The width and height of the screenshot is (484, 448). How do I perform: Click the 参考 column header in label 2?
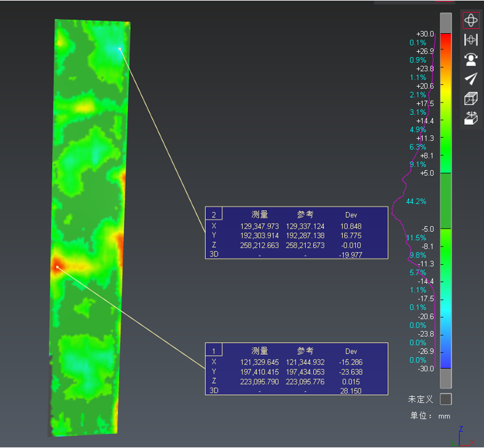305,214
